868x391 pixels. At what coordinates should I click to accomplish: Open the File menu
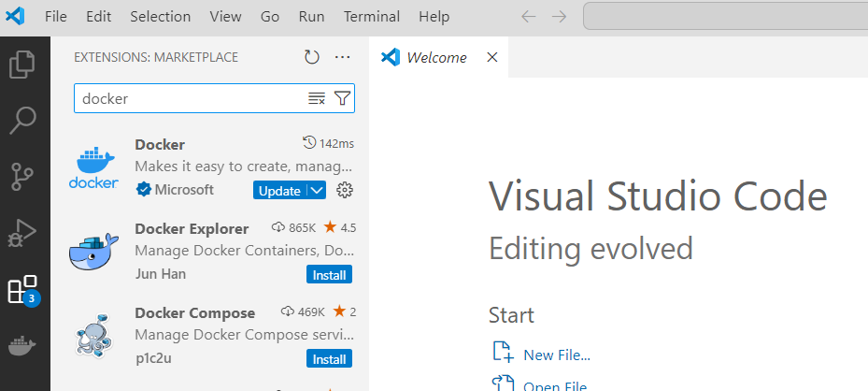[56, 17]
